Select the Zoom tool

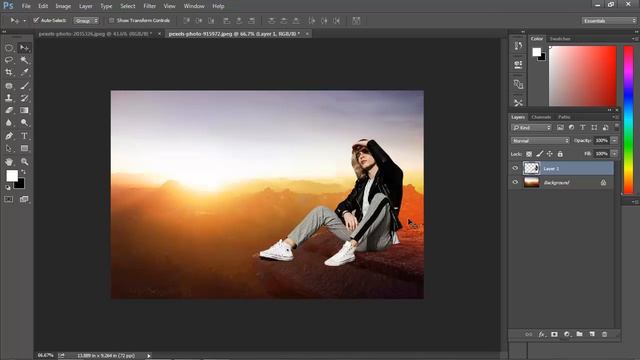(x=24, y=162)
